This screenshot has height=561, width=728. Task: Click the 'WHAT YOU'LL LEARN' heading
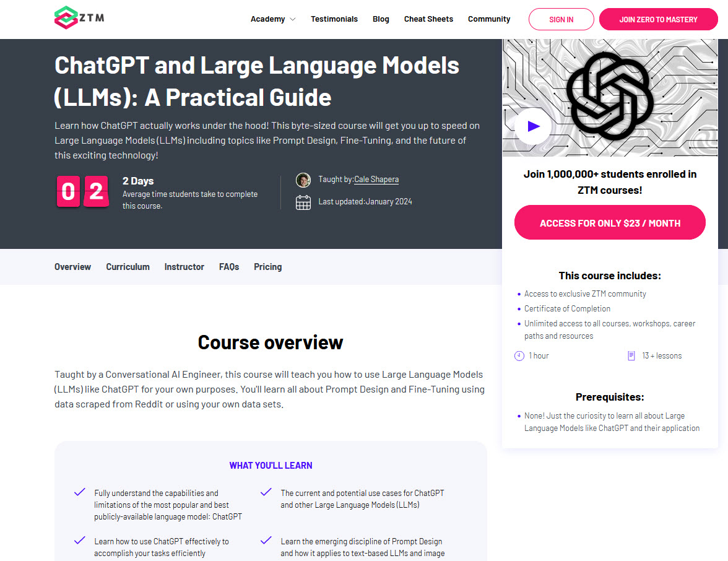[x=271, y=466]
